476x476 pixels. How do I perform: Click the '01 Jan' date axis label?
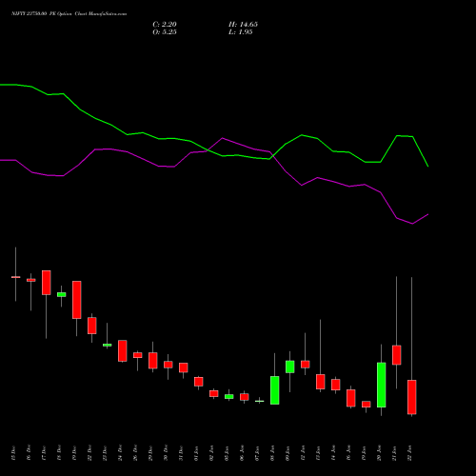pyautogui.click(x=196, y=453)
